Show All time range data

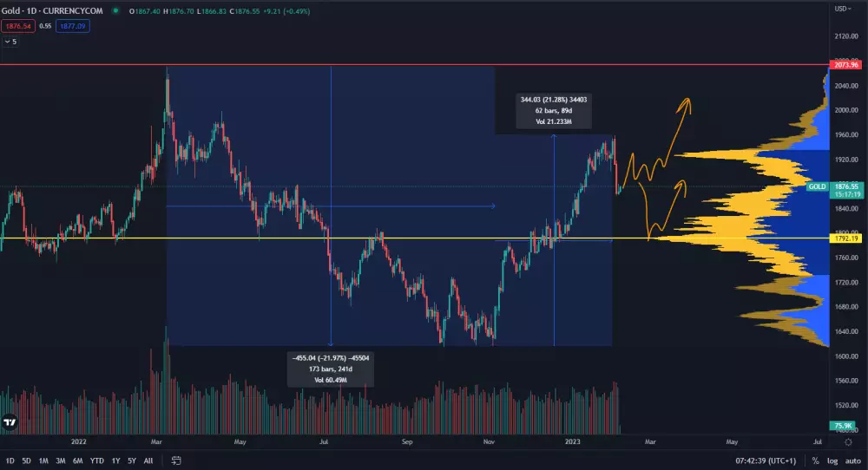click(148, 460)
